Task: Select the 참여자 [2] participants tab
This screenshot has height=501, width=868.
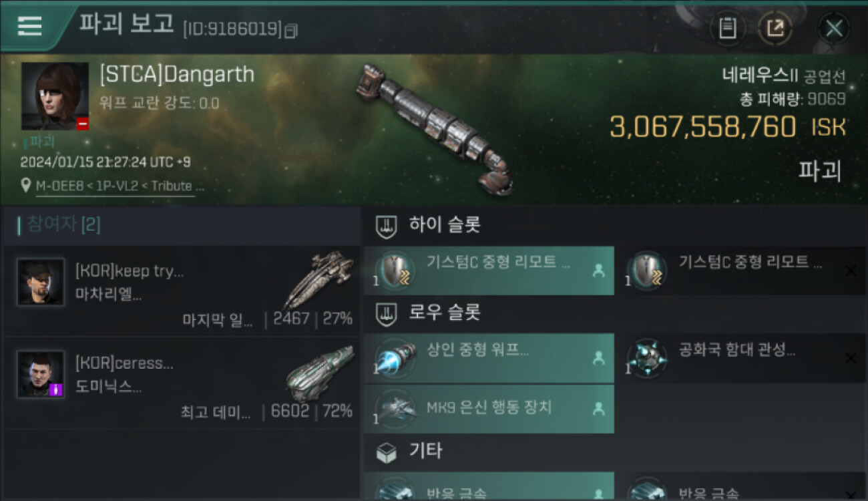Action: (59, 224)
